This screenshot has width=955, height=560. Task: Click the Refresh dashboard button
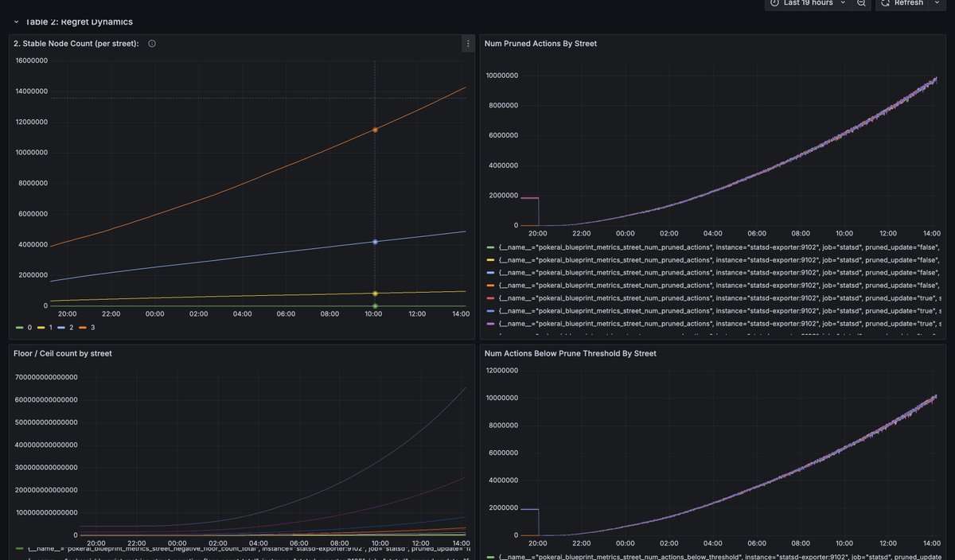902,3
